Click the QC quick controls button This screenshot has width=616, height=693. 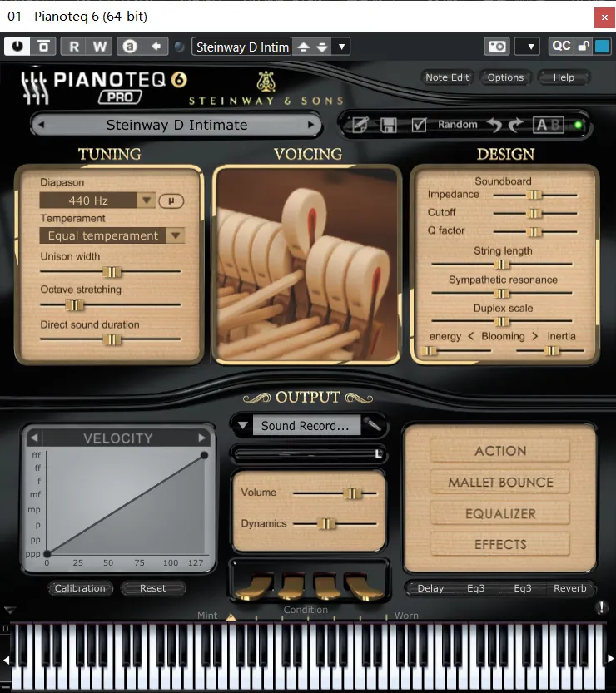561,46
